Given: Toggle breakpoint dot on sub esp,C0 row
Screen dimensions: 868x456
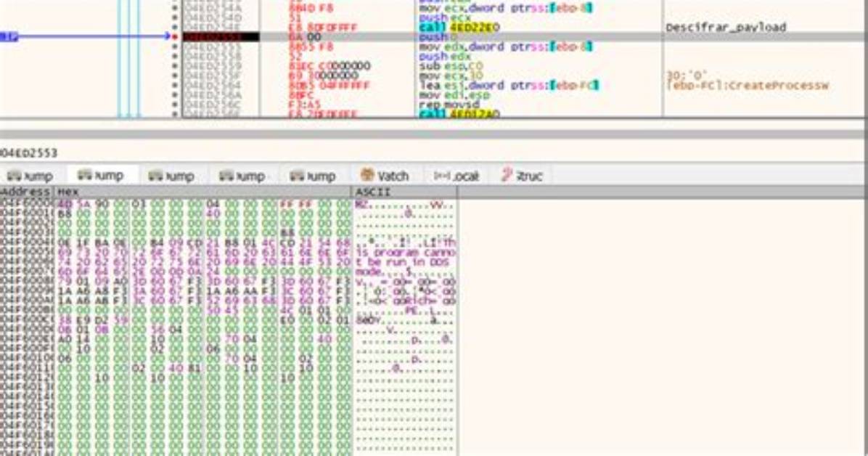Looking at the screenshot, I should 175,66.
